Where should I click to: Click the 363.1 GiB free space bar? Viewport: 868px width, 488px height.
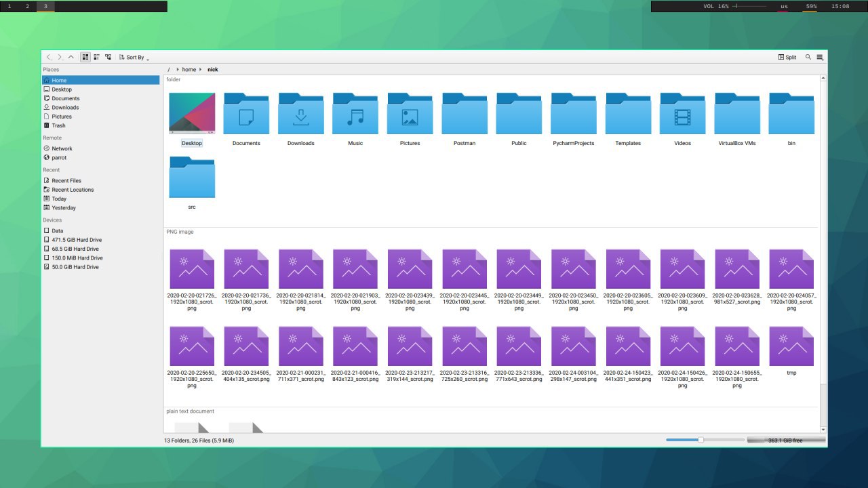(786, 440)
